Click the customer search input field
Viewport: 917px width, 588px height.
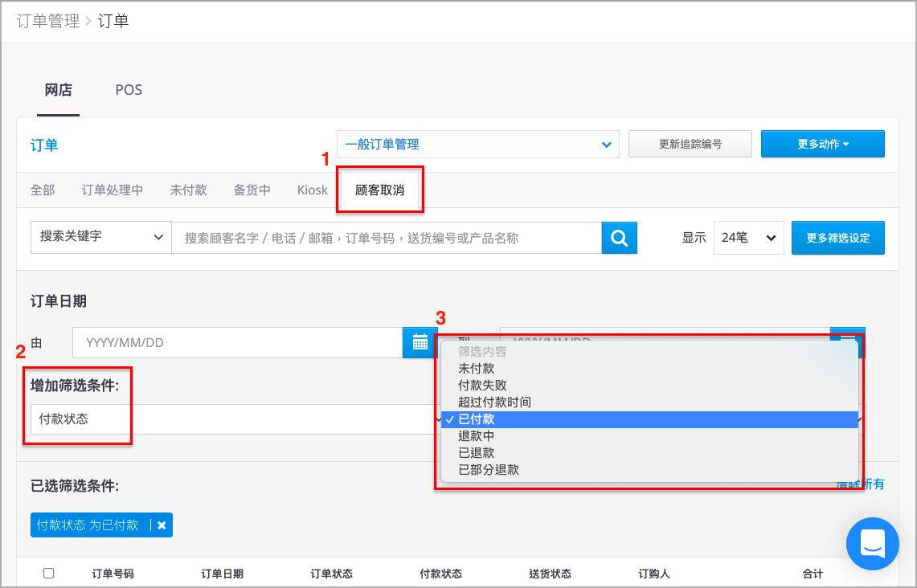387,238
